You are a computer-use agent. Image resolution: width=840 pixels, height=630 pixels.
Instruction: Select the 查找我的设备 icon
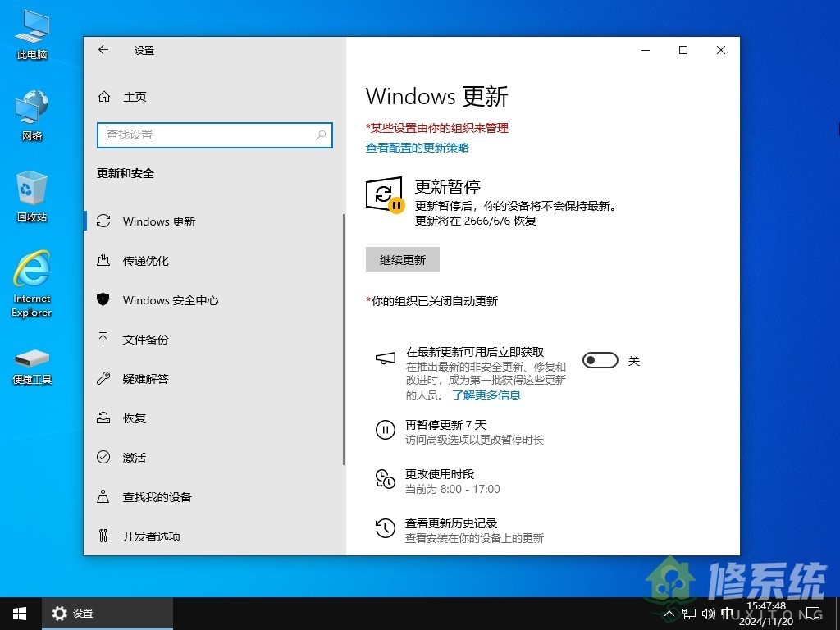[103, 497]
